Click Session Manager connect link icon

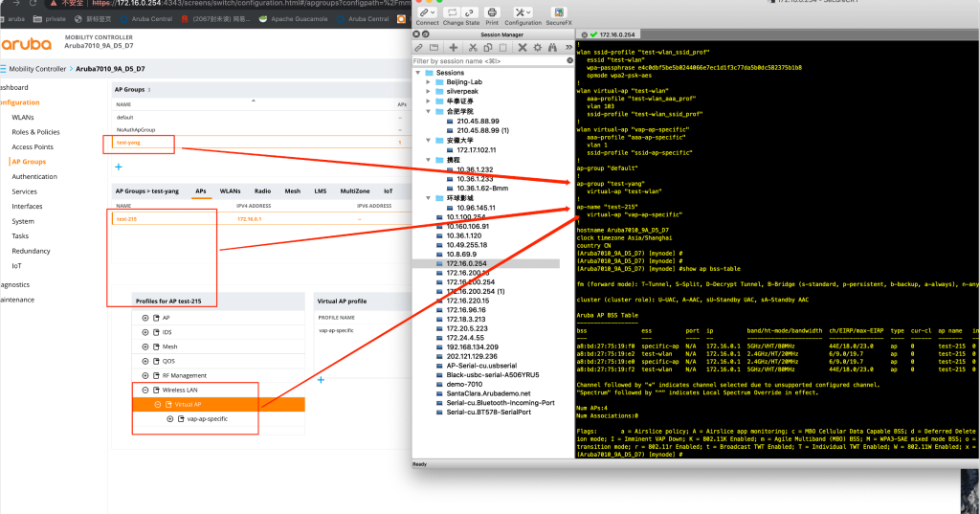(419, 48)
